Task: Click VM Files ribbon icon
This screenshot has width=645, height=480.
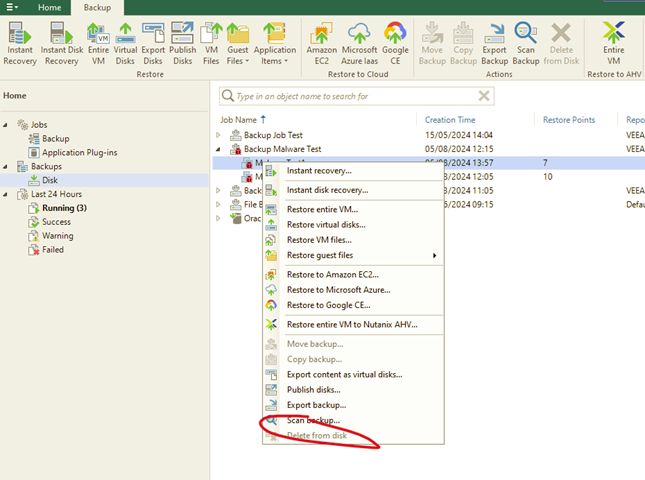Action: pyautogui.click(x=211, y=43)
